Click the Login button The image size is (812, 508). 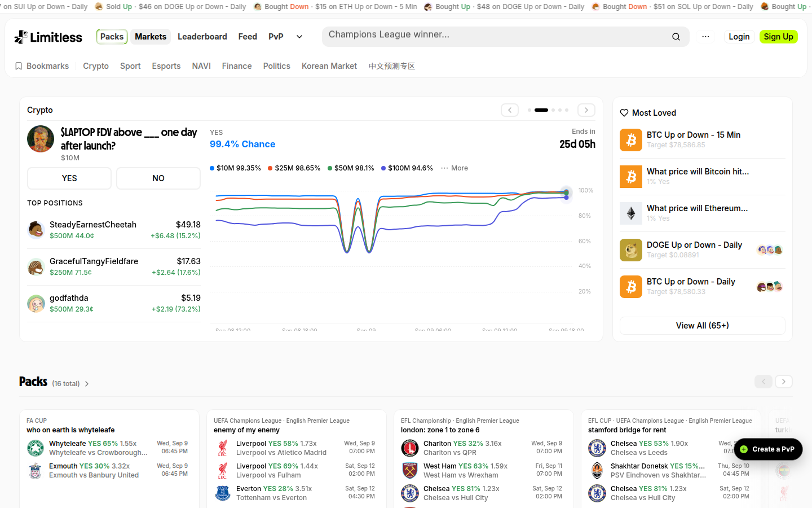pyautogui.click(x=739, y=37)
